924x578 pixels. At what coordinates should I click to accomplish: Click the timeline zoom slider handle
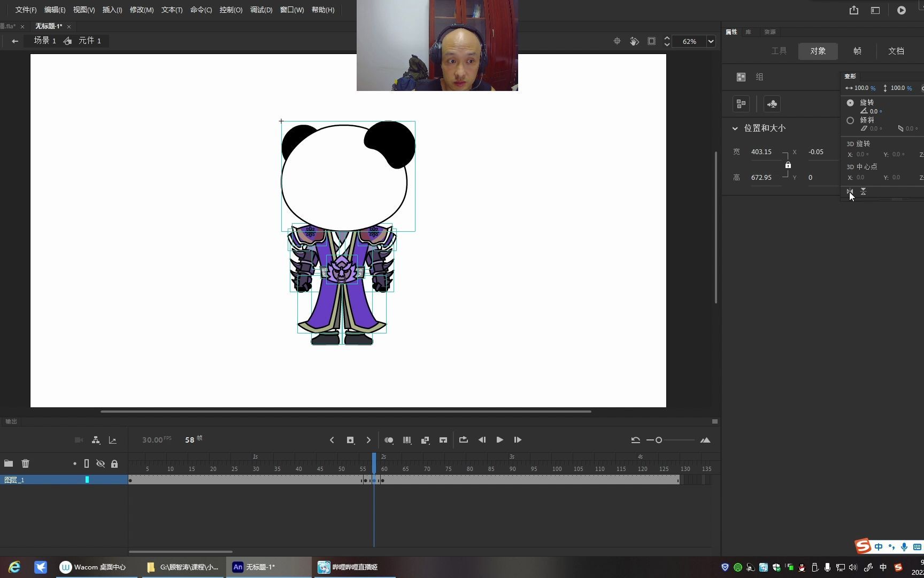[x=659, y=440]
